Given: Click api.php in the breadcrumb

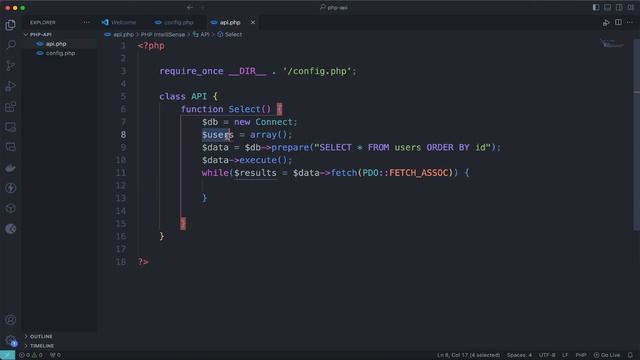Looking at the screenshot, I should [123, 35].
